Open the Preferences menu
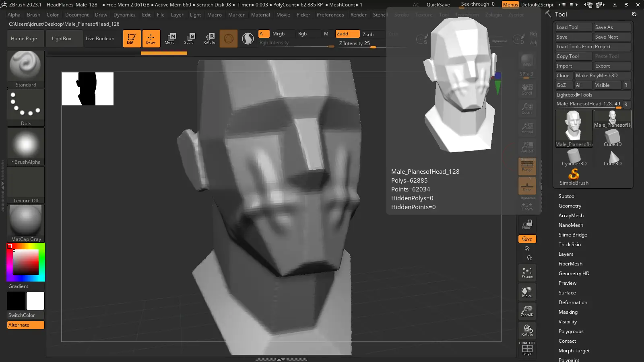The image size is (644, 362). point(330,15)
